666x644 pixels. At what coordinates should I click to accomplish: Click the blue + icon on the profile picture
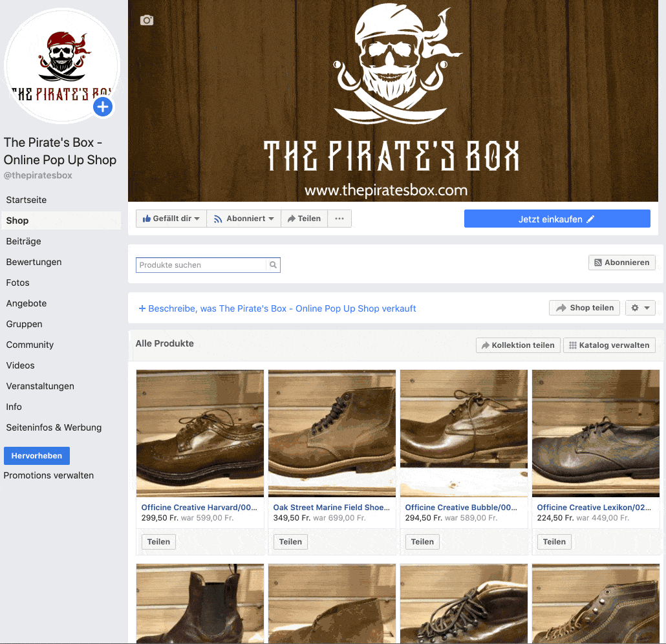(x=102, y=107)
